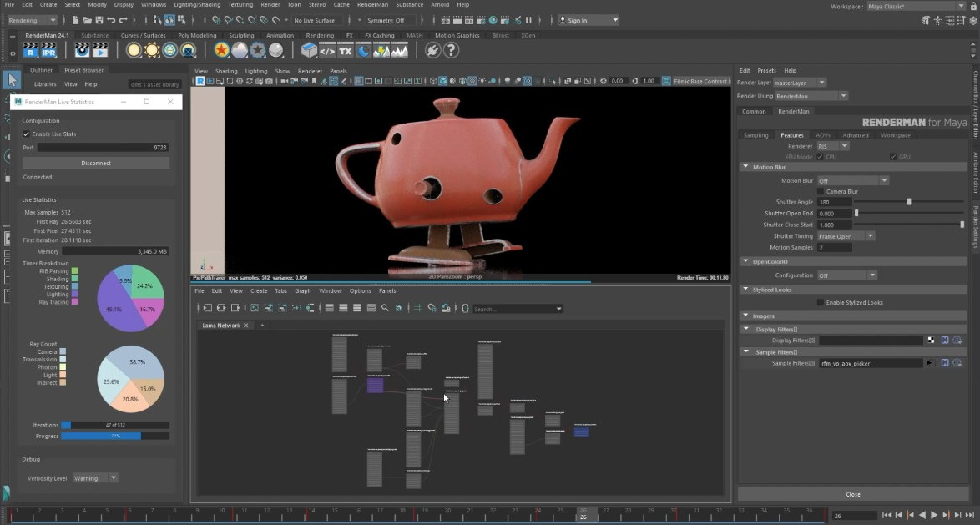The width and height of the screenshot is (980, 525).
Task: Click the eye clapperboard shelf icon
Action: 82,50
